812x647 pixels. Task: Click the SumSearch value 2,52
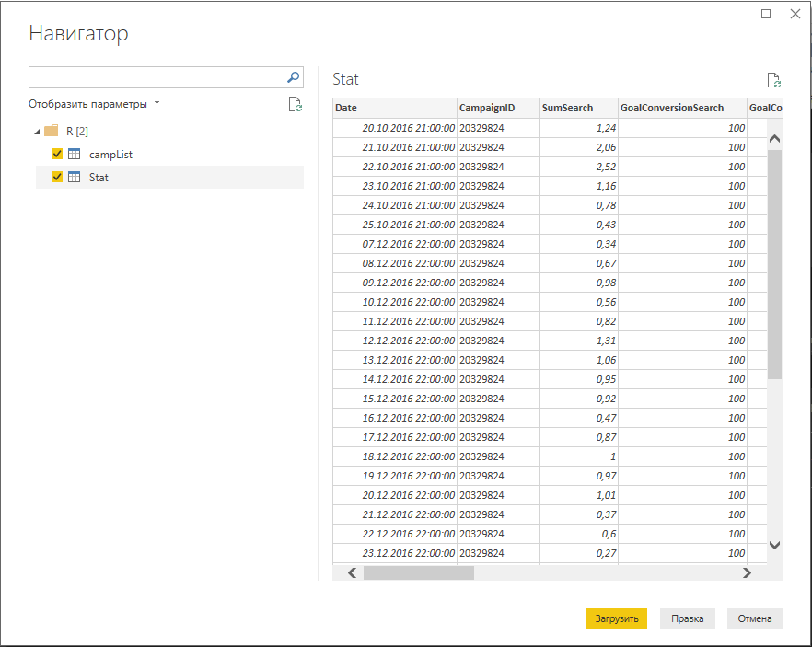tap(578, 167)
